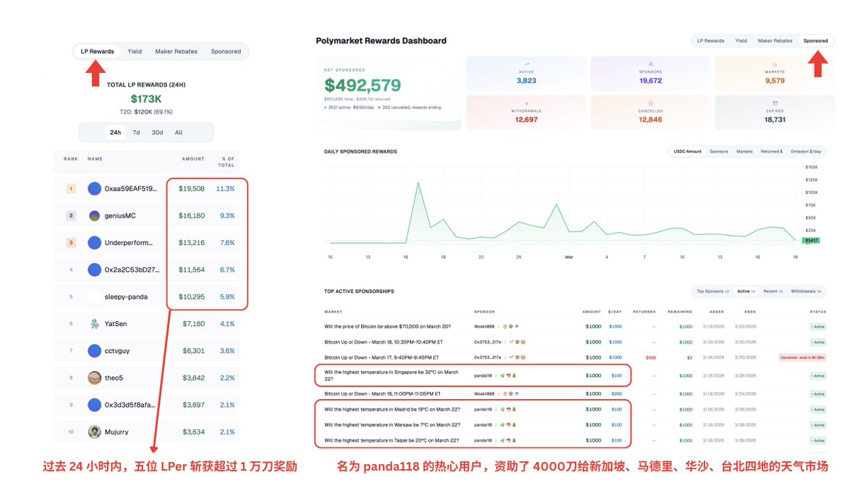Click the Active stat card trend icon
The image size is (868, 501).
[x=527, y=64]
